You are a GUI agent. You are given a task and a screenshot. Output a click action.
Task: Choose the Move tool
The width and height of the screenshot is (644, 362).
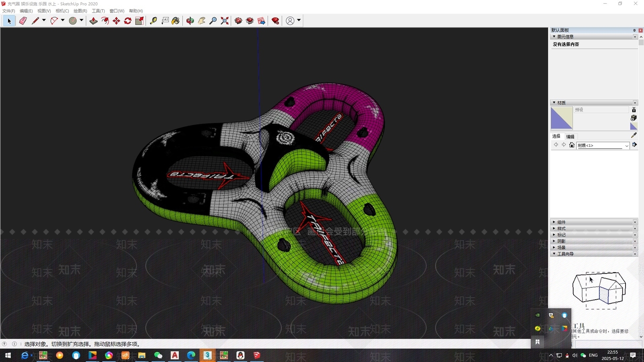point(116,21)
